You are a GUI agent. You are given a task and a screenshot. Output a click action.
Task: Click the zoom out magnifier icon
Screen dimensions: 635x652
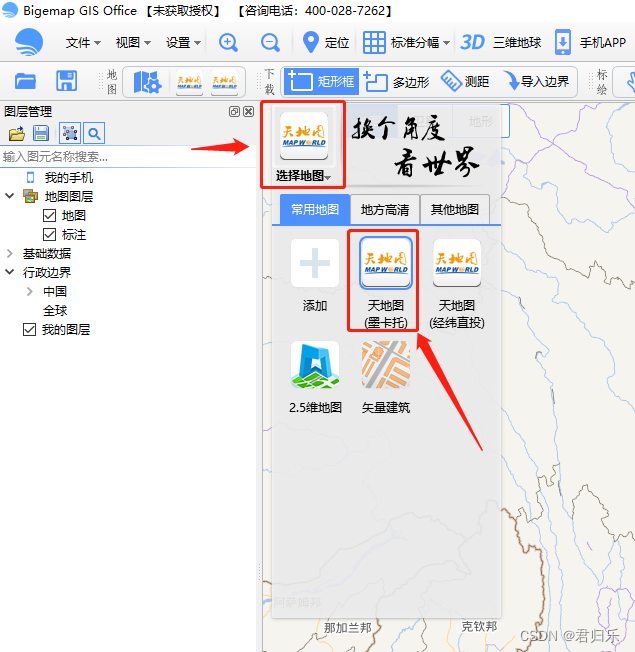(270, 42)
